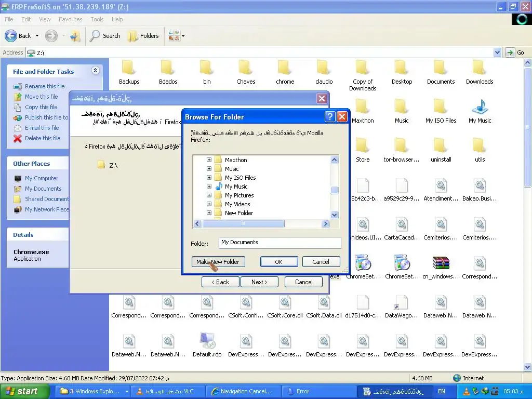Select My Videos in folder tree
The height and width of the screenshot is (399, 532).
(237, 204)
